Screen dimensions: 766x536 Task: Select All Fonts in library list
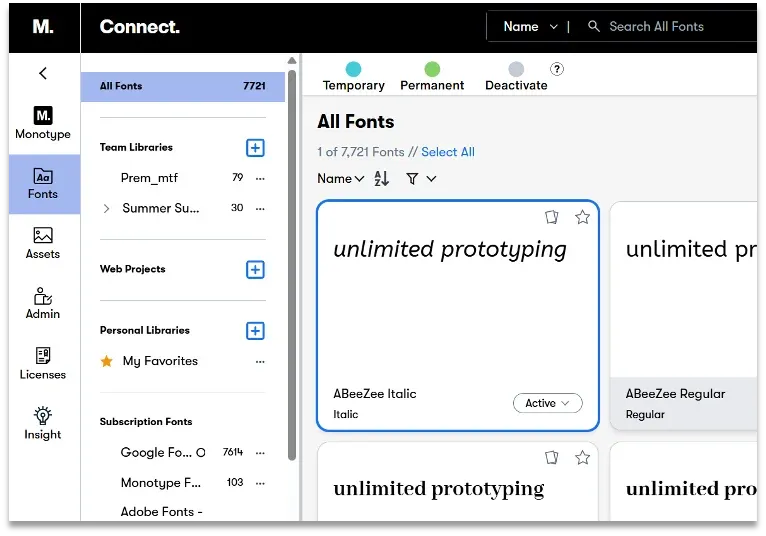point(183,86)
